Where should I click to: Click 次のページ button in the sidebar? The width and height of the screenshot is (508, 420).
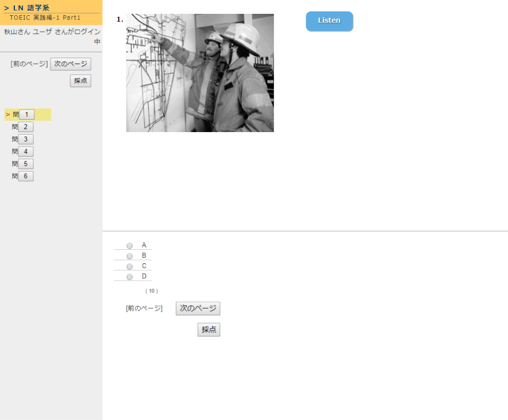[71, 64]
